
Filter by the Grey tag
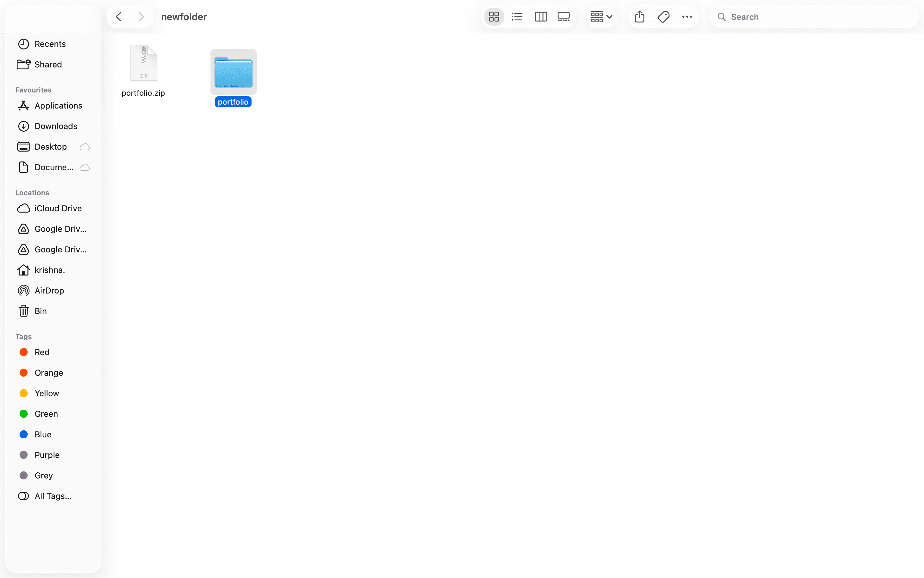coord(54,476)
